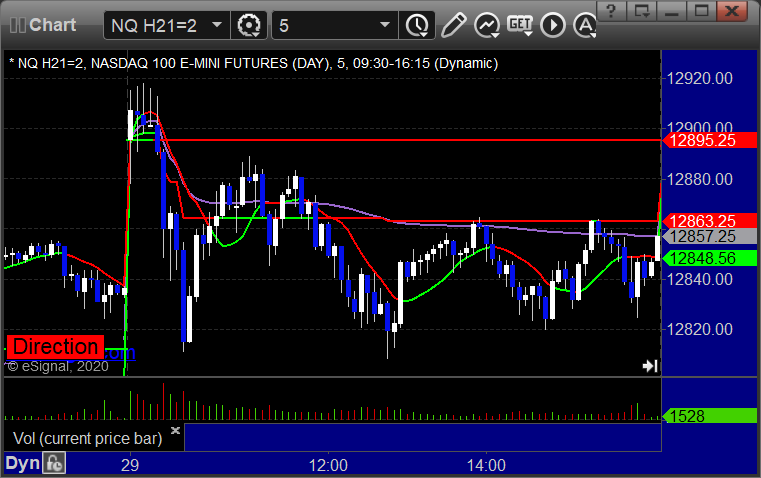Viewport: 761px width, 478px height.
Task: Select the pencil drawing tools icon
Action: [x=454, y=25]
